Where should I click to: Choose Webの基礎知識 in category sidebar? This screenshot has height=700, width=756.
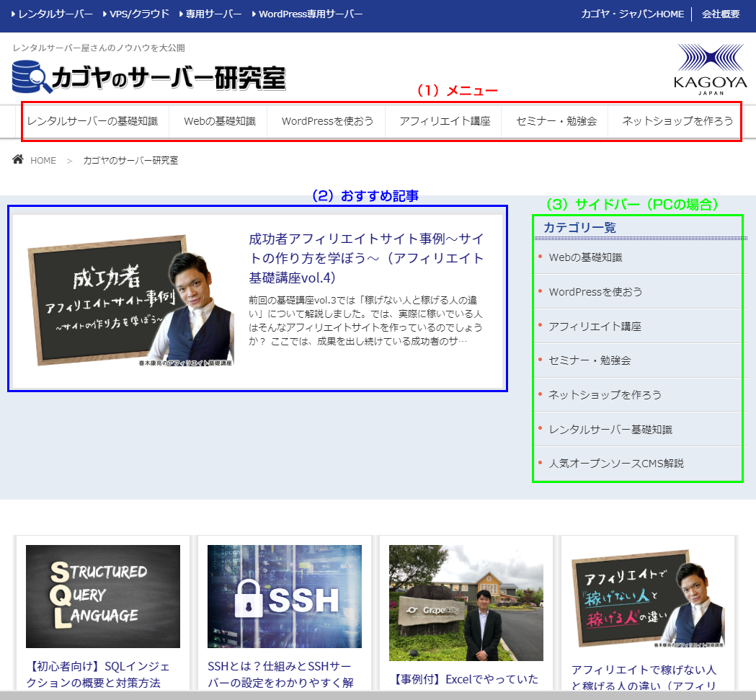tap(585, 257)
